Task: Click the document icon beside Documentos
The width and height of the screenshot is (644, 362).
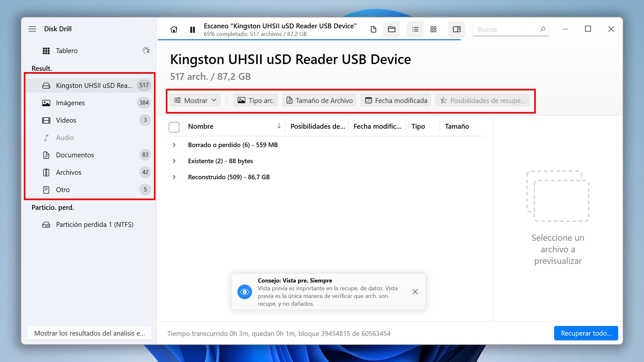Action: (x=46, y=155)
